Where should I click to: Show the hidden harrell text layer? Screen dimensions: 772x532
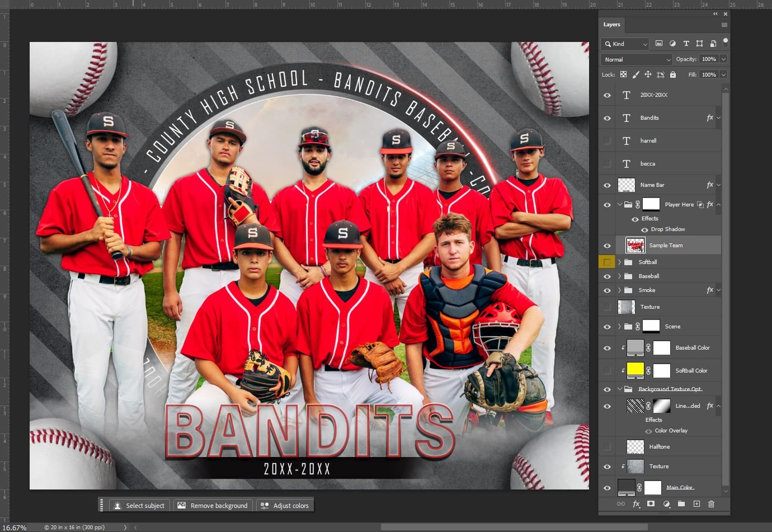(607, 140)
